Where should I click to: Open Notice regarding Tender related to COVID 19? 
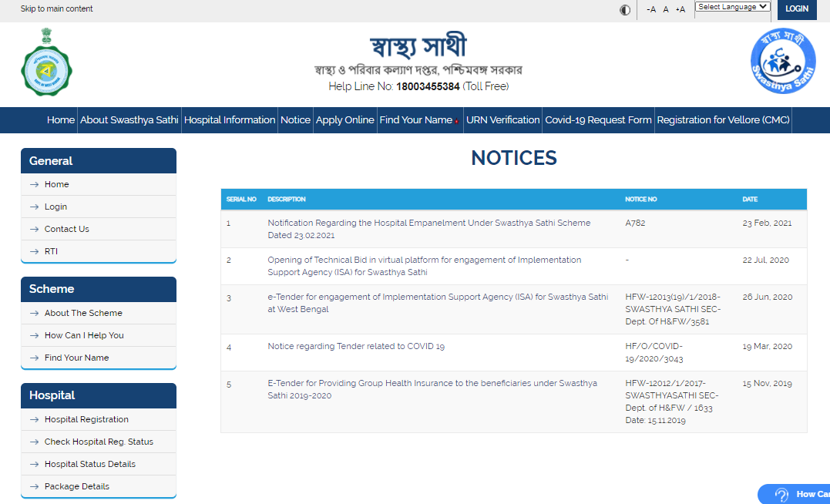tap(356, 346)
